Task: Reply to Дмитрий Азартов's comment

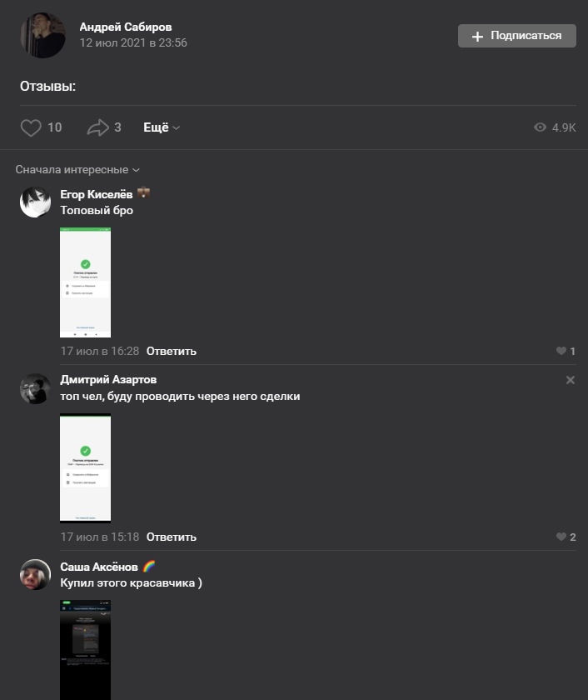Action: point(172,537)
